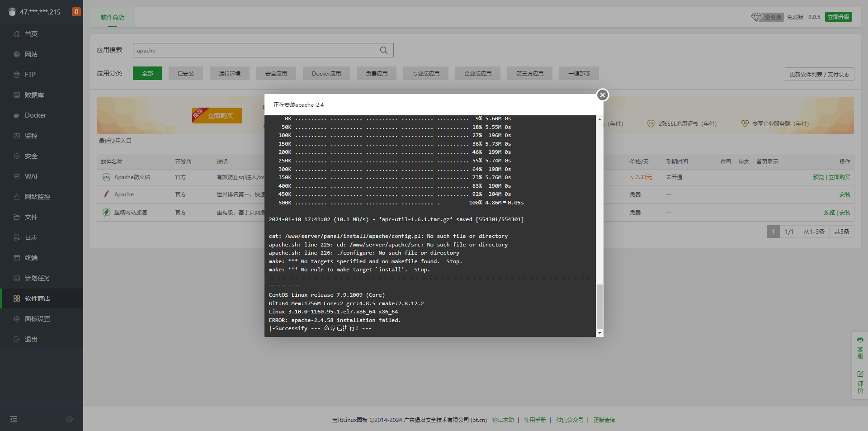Screen dimensions: 868x431
Task: Open the FTP sidebar item
Action: [42, 75]
